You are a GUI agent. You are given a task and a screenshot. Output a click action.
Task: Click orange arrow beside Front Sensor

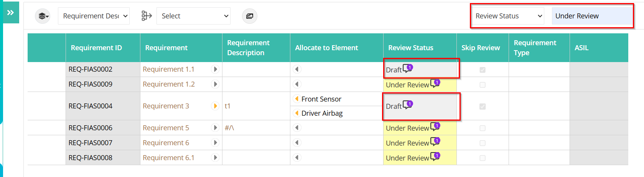[x=297, y=99]
